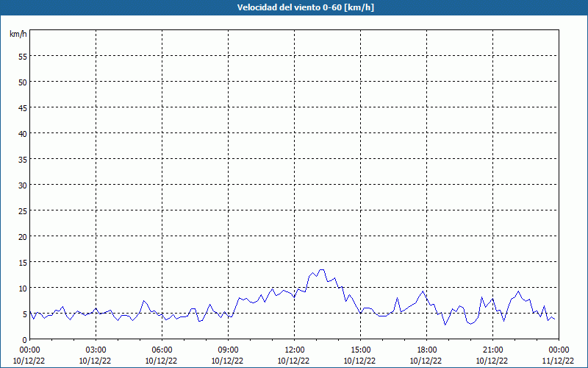Click the "10" y-axis value
Image resolution: width=588 pixels, height=368 pixels.
23,288
